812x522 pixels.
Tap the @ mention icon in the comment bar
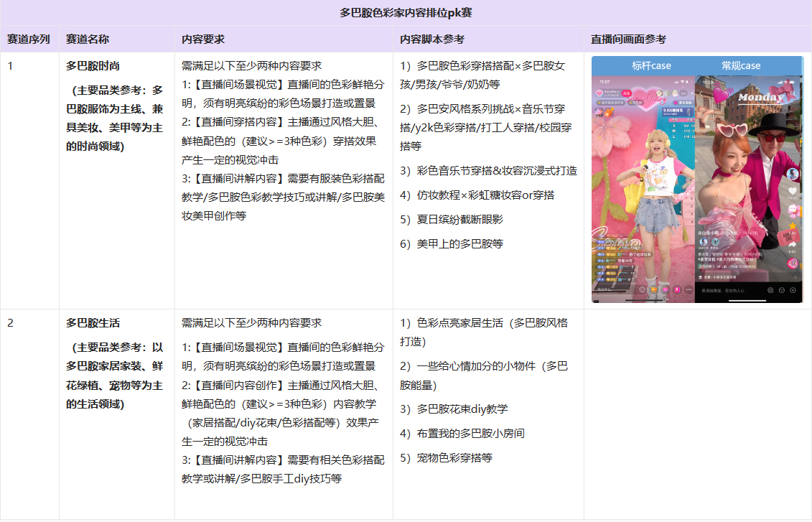(772, 290)
